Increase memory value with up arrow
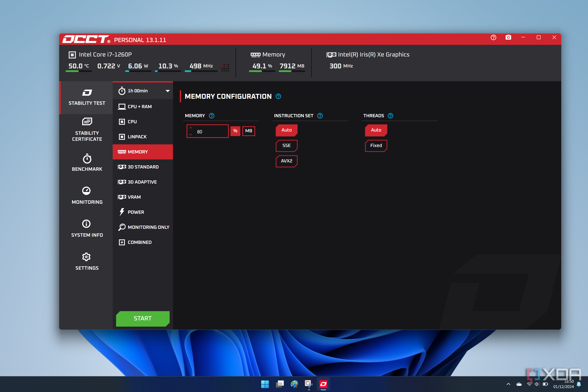This screenshot has height=392, width=588. coord(191,128)
